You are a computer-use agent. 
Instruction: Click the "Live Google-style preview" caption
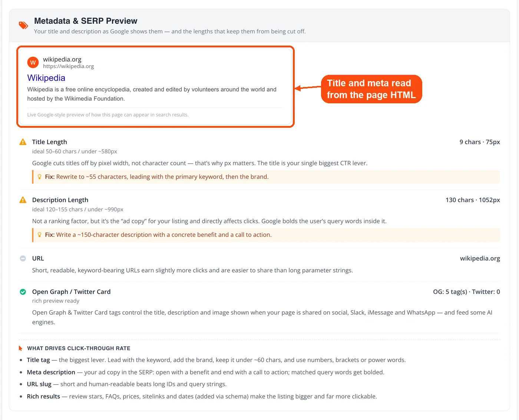pyautogui.click(x=108, y=115)
